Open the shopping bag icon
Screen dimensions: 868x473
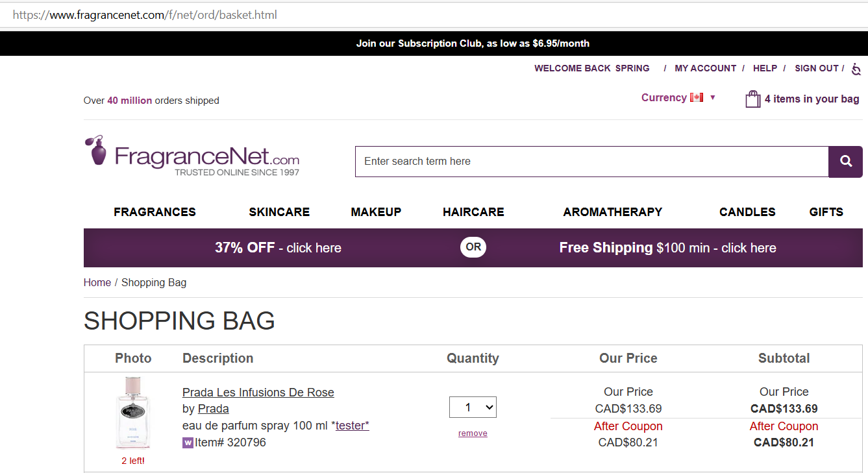pos(752,99)
